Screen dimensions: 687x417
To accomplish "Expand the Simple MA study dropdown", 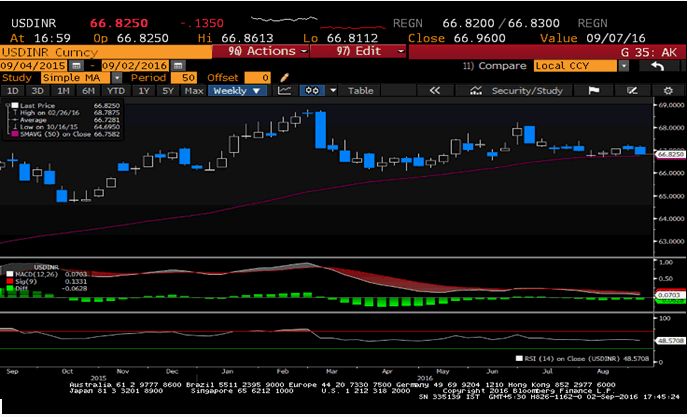I will click(x=117, y=78).
